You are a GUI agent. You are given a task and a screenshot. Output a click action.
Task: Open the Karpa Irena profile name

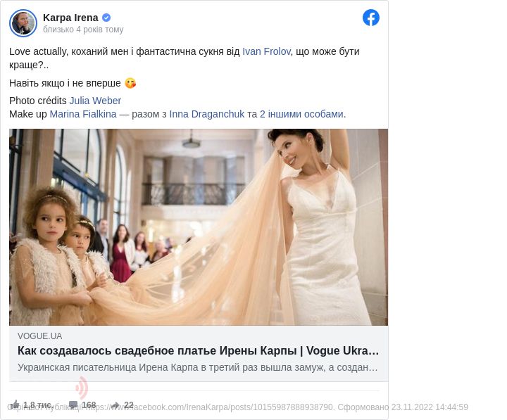[x=70, y=18]
